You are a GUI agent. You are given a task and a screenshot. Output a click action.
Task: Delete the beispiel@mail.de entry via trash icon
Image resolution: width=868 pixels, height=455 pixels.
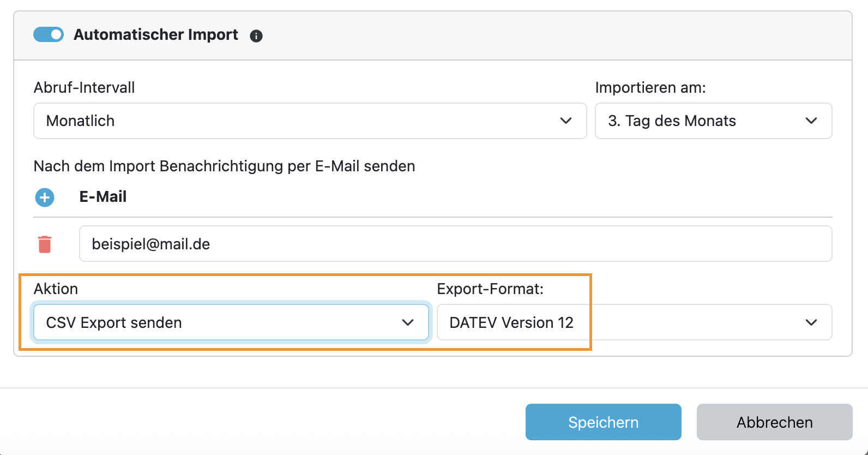pyautogui.click(x=45, y=244)
